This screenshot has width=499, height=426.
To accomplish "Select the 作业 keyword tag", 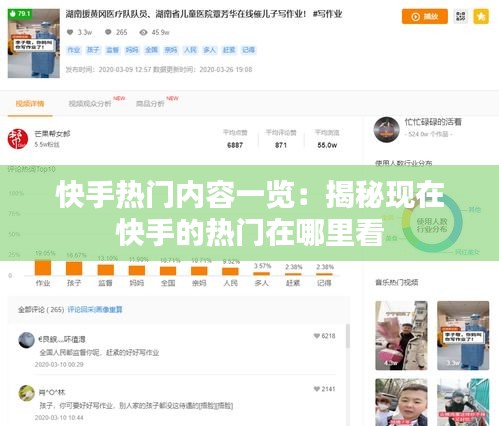I will pos(74,50).
